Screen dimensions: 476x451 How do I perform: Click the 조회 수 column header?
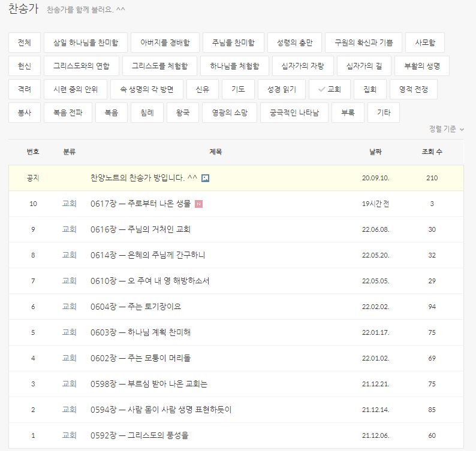(x=432, y=152)
